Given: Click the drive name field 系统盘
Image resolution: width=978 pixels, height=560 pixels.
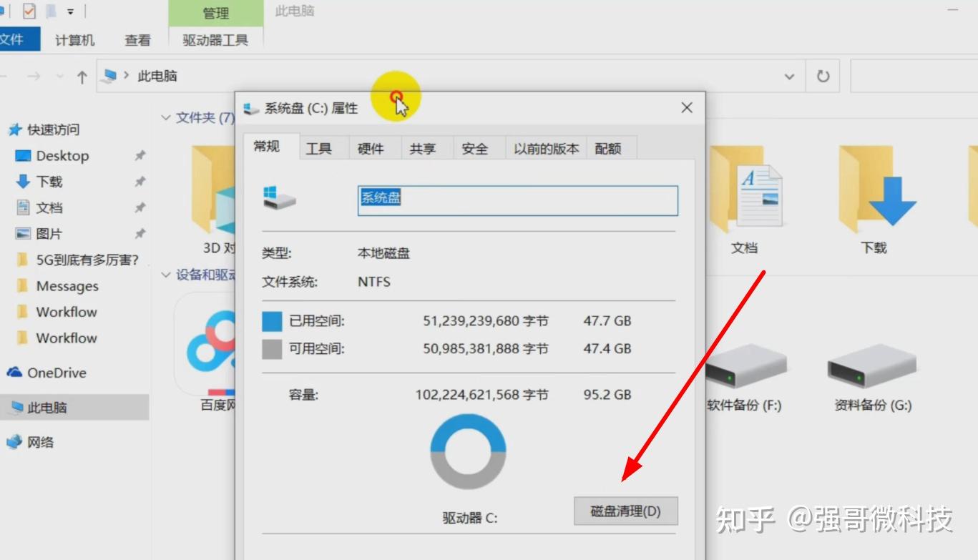Looking at the screenshot, I should click(517, 200).
